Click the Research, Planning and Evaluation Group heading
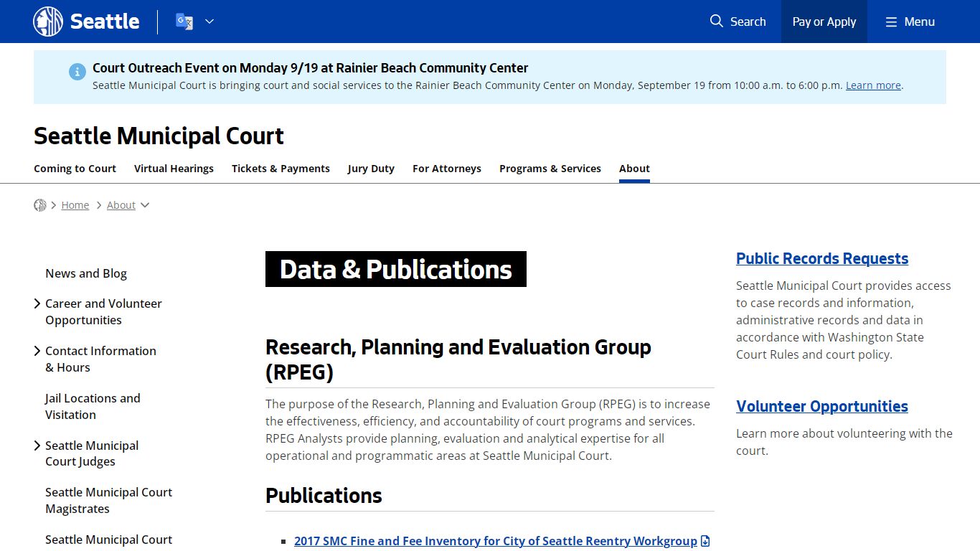 click(458, 359)
